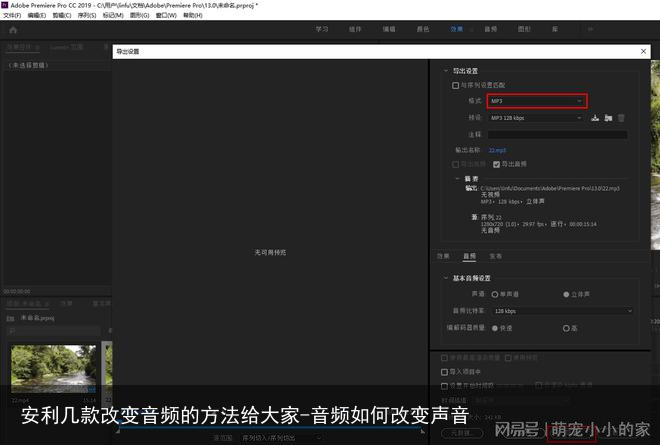Open the 剪辑(C) menu
The width and height of the screenshot is (660, 445).
coord(62,15)
